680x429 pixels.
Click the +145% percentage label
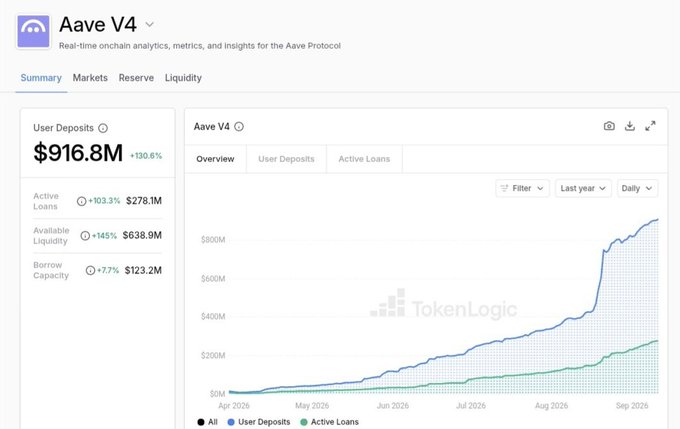[104, 236]
